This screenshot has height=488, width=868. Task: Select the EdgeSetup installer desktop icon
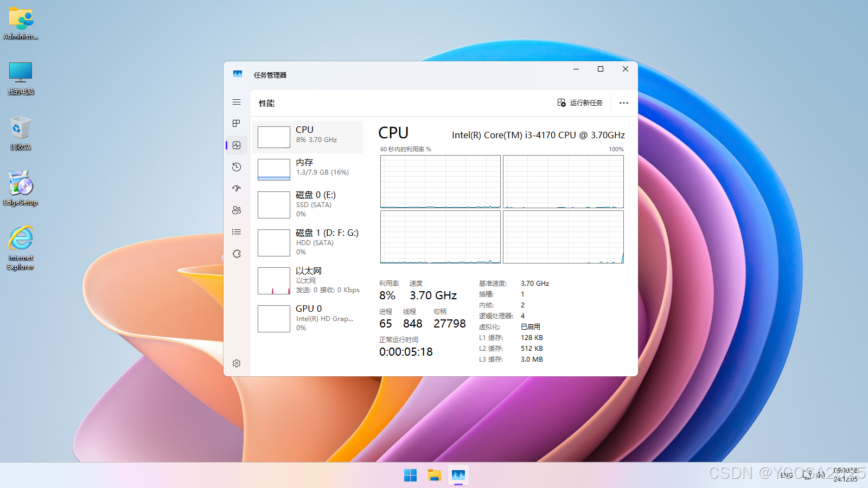tap(21, 189)
